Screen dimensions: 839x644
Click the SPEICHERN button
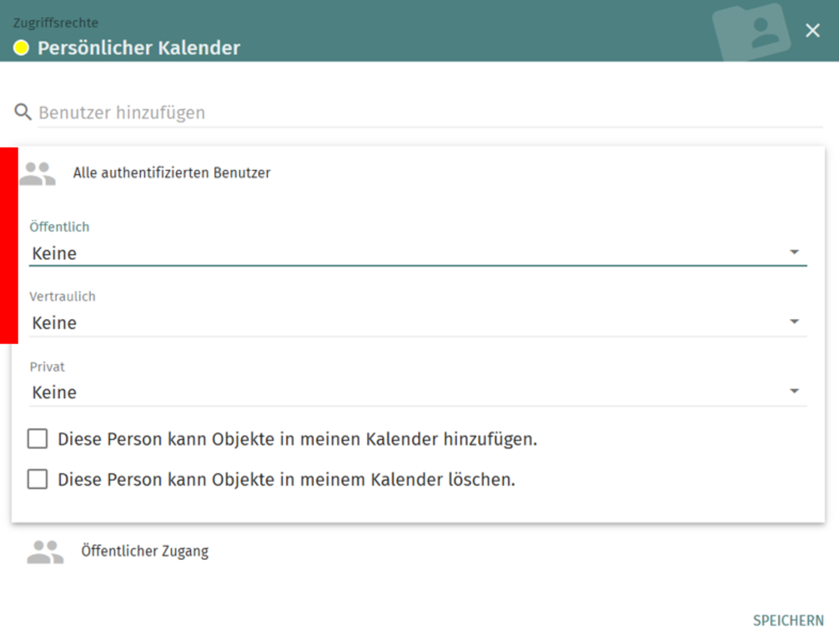pos(788,621)
